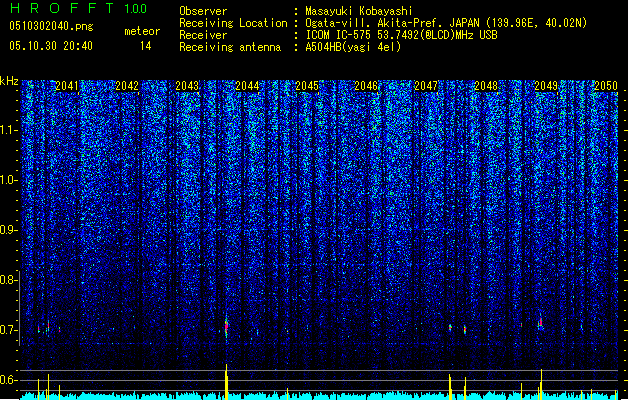
Task: Click the 2043 time marker
Action: 187,86
